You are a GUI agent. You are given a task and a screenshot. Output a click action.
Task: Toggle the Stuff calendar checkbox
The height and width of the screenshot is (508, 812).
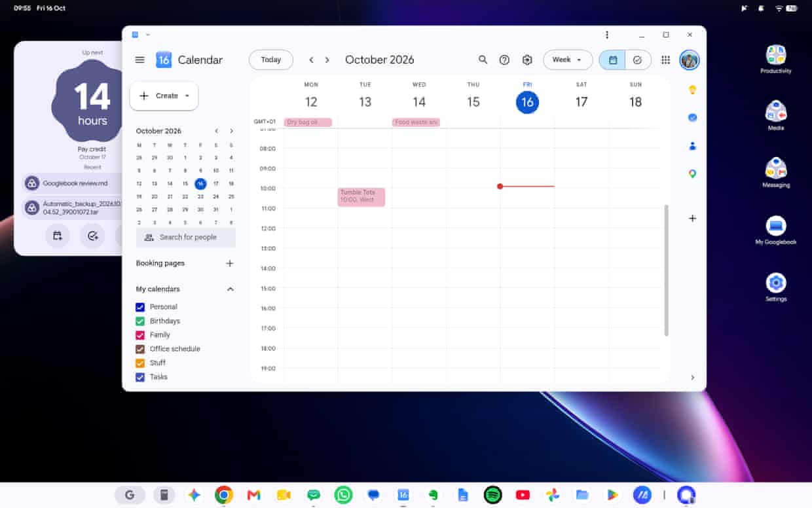[139, 363]
